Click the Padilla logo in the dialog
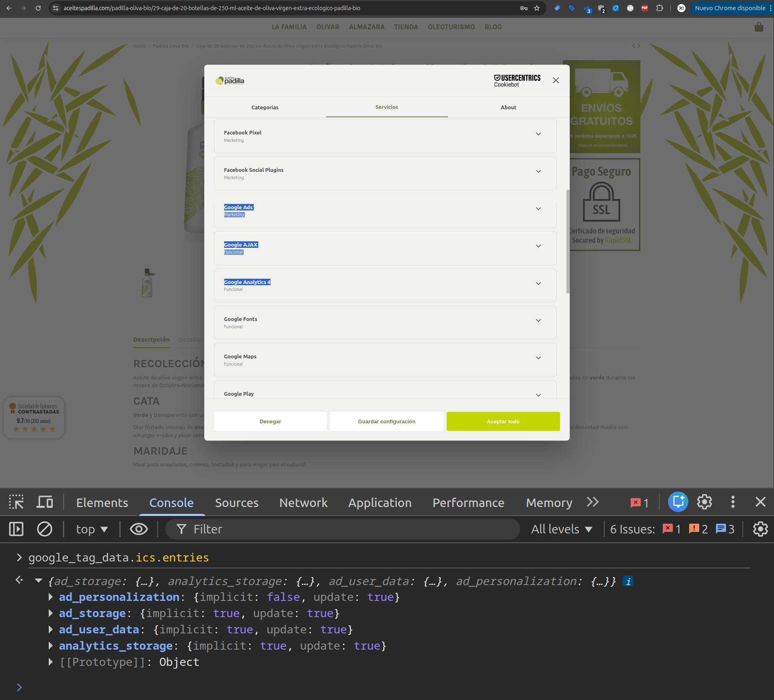The height and width of the screenshot is (700, 774). 230,80
